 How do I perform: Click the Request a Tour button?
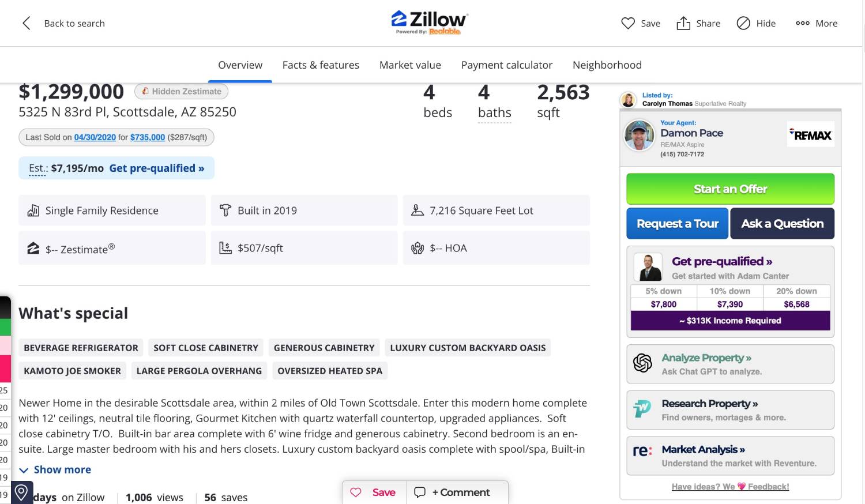pyautogui.click(x=677, y=223)
